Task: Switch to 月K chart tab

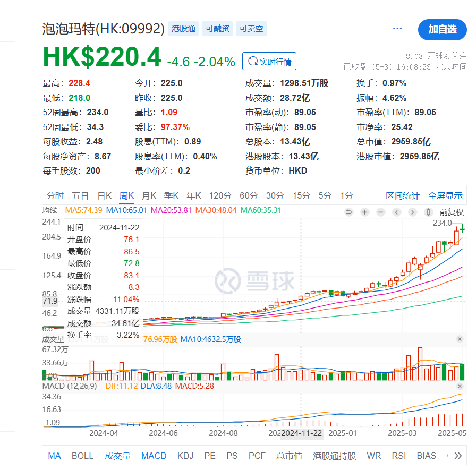Action: (x=149, y=196)
